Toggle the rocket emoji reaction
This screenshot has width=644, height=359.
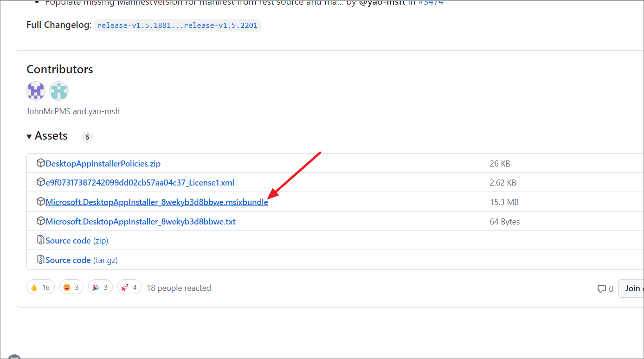coord(129,287)
